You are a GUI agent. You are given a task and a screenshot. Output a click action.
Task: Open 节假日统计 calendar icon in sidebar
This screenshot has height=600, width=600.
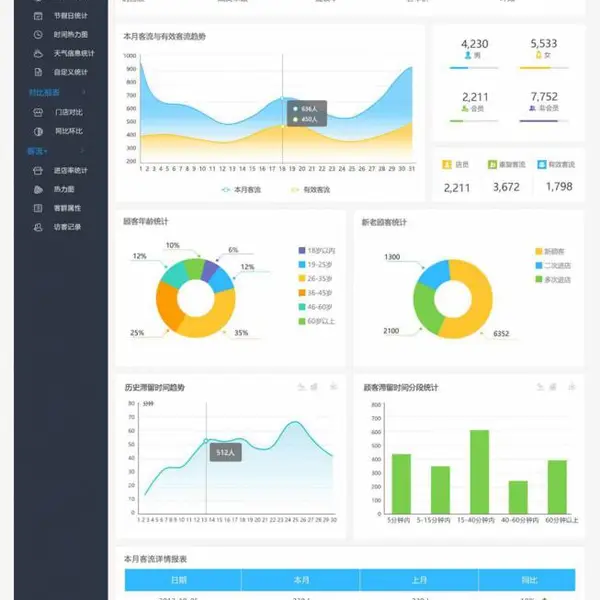tap(38, 16)
